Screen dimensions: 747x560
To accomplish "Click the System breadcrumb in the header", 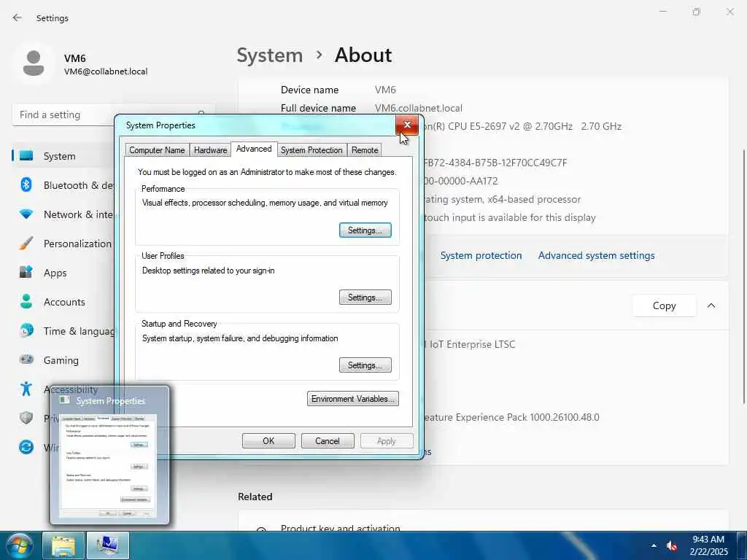I will [270, 55].
